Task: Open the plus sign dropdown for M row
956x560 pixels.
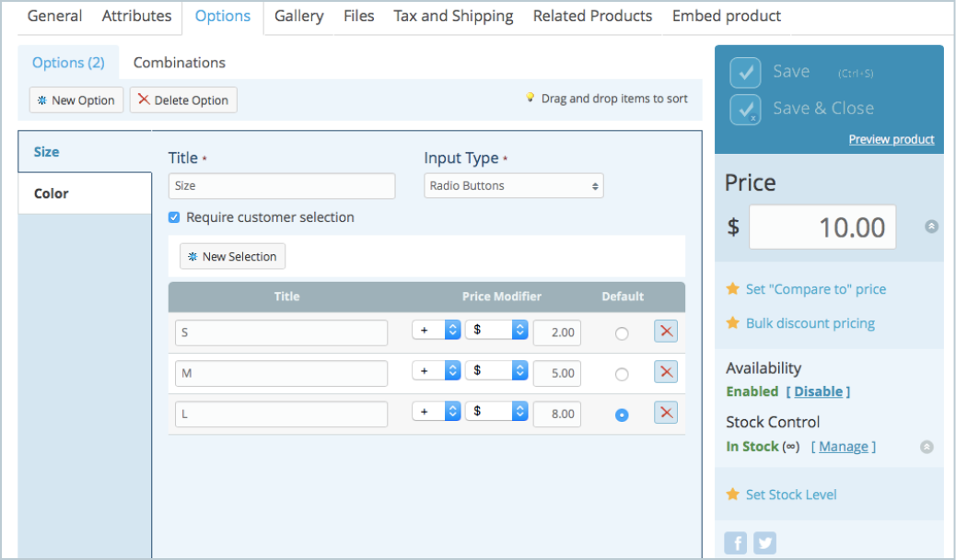Action: pyautogui.click(x=437, y=370)
